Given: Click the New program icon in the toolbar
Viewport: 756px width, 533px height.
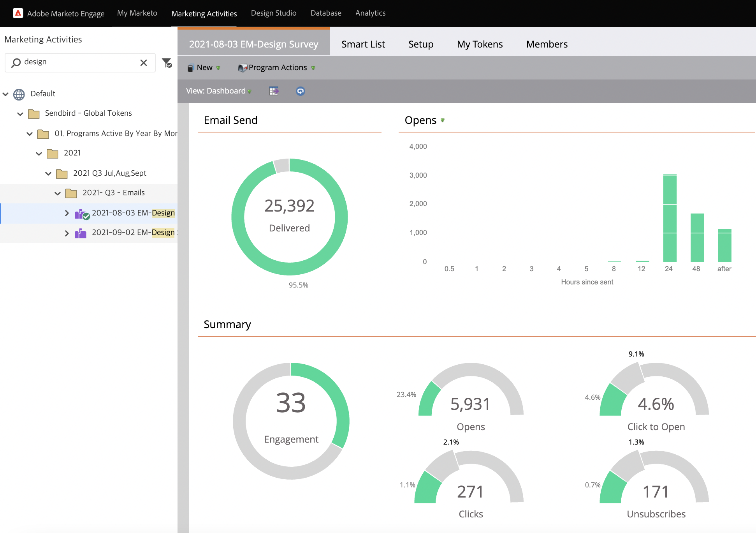Looking at the screenshot, I should [x=190, y=67].
